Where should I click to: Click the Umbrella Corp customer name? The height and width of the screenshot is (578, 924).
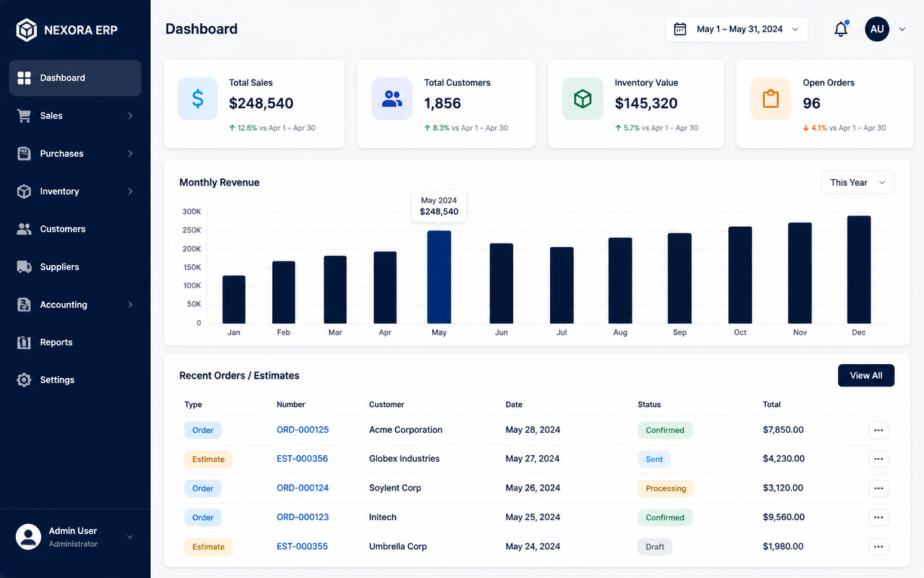pyautogui.click(x=398, y=547)
